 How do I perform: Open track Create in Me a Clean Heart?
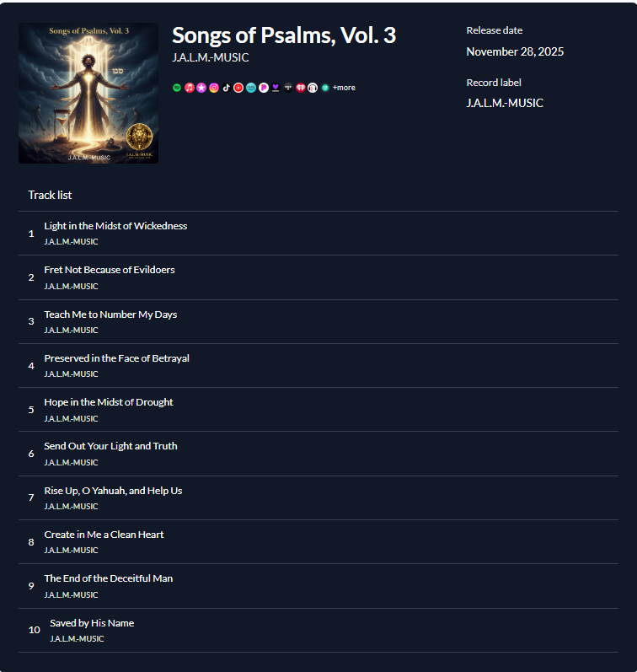318,541
